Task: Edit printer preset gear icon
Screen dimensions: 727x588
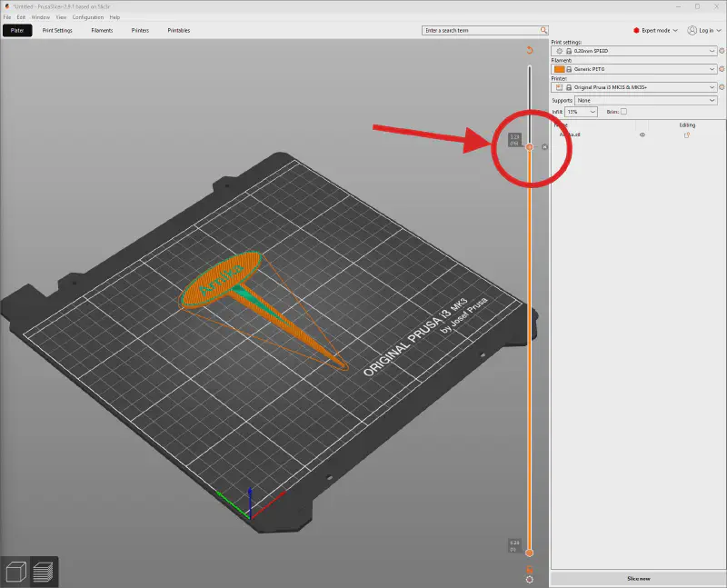Action: (722, 86)
